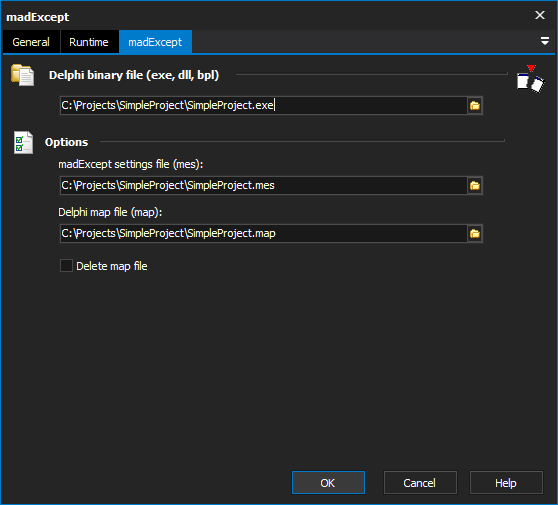Select the madExcept tab
This screenshot has width=558, height=505.
pos(155,42)
